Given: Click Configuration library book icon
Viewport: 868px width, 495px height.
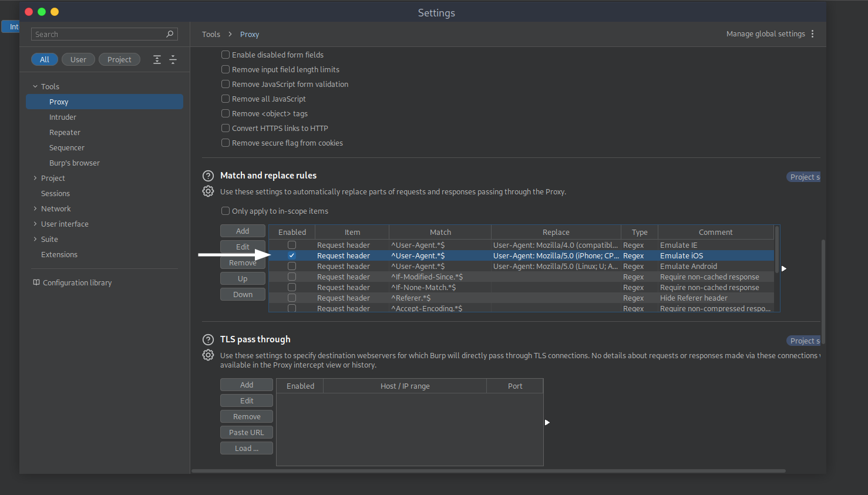Looking at the screenshot, I should (36, 282).
